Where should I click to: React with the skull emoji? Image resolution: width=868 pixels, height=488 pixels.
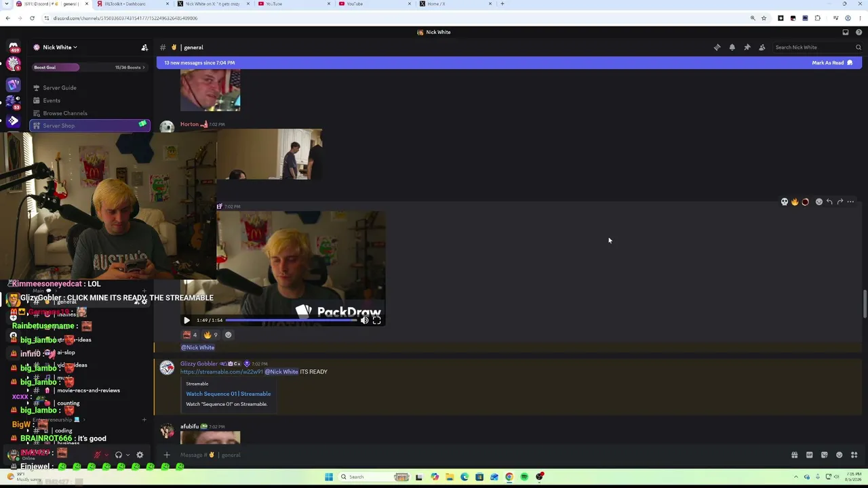[785, 202]
